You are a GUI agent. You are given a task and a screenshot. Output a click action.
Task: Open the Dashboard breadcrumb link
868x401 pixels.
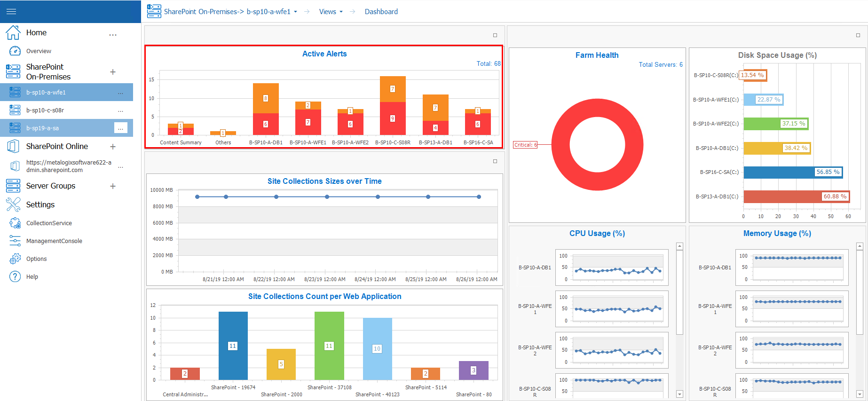[381, 12]
